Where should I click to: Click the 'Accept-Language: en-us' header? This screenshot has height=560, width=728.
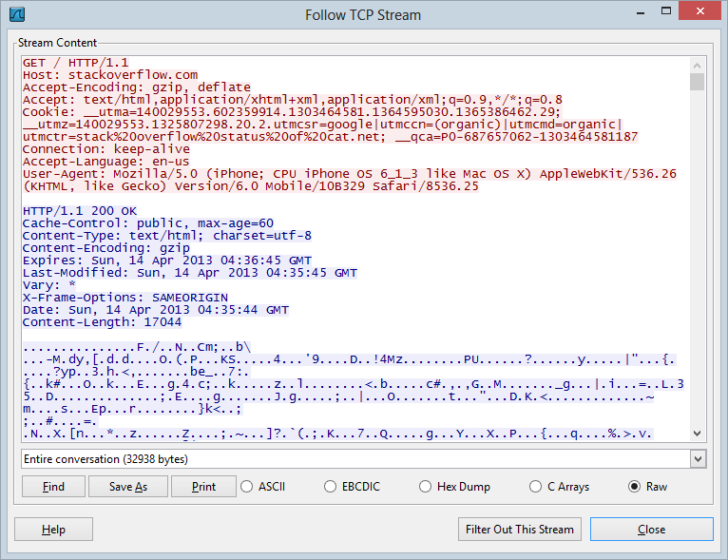(x=106, y=162)
